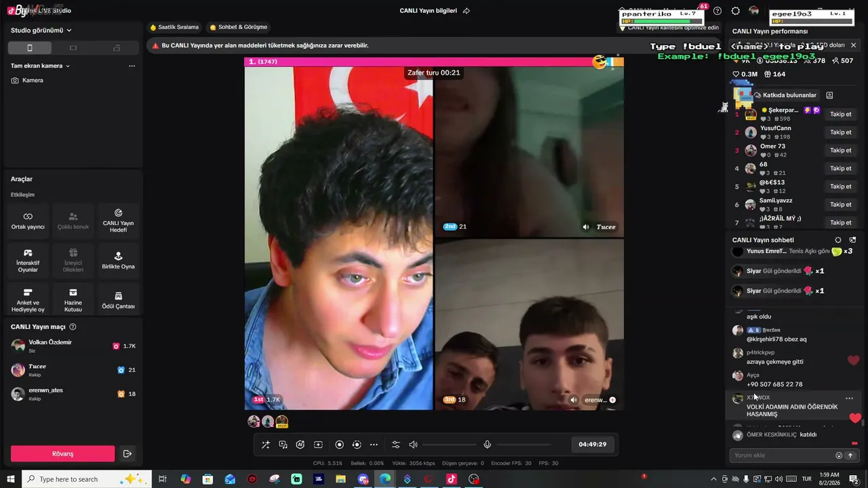The image size is (868, 488).
Task: Select the landscape layout option
Action: pyautogui.click(x=73, y=48)
